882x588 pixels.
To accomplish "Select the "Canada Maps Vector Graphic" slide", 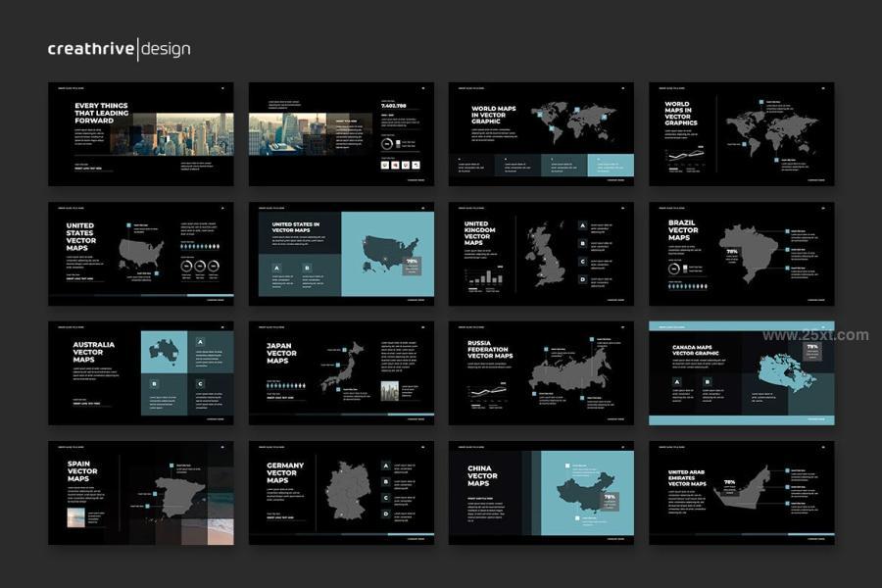I will [x=742, y=373].
